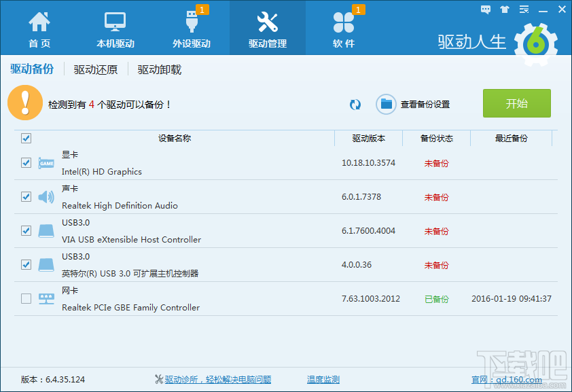Click 备份状态 column header
Viewport: 572px width, 392px height.
[436, 138]
